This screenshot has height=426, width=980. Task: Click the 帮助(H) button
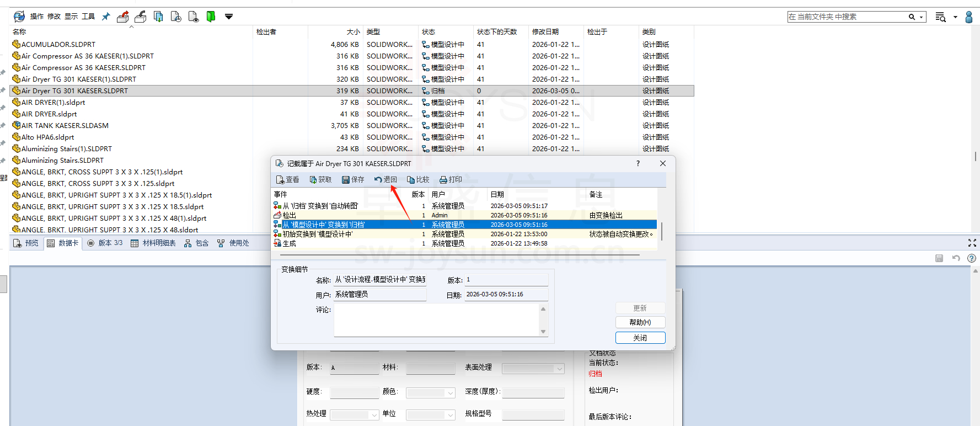640,322
